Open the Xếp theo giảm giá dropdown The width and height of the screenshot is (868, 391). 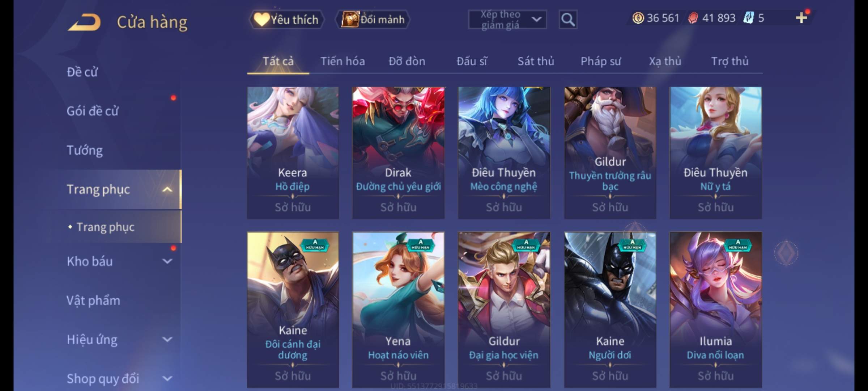pos(507,20)
